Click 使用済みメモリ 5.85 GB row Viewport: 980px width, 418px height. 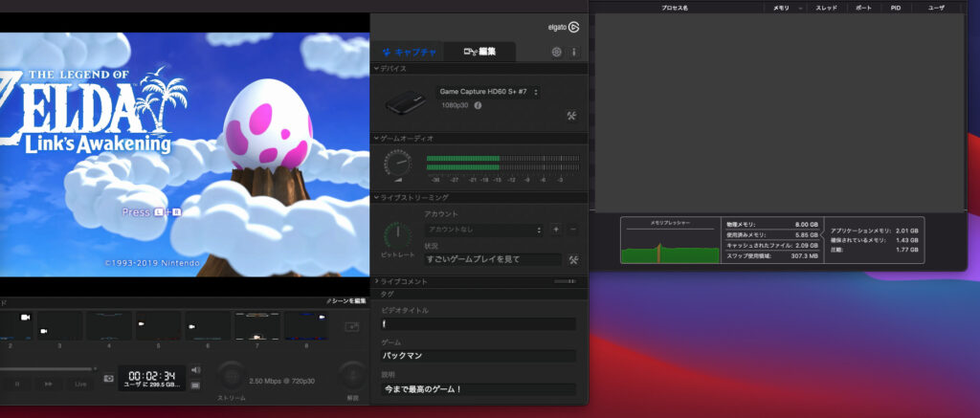coord(772,235)
